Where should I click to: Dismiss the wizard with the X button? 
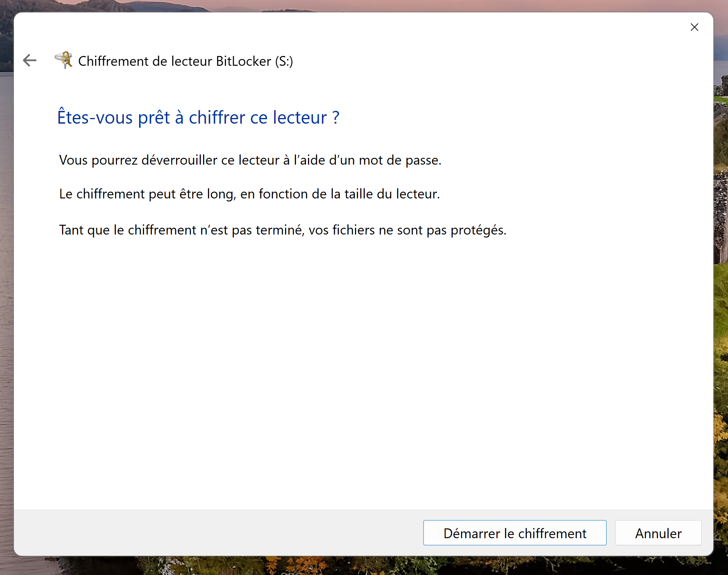tap(695, 27)
